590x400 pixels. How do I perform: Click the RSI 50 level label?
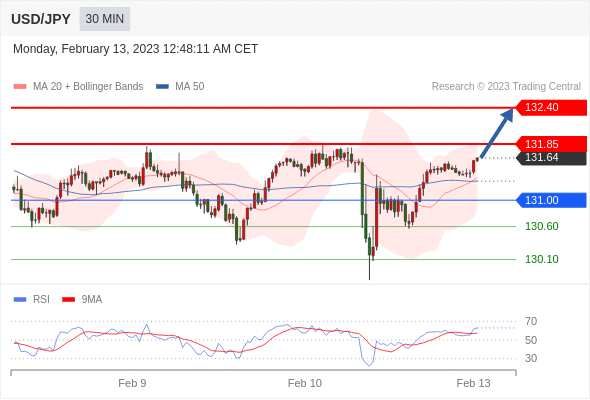pos(531,340)
